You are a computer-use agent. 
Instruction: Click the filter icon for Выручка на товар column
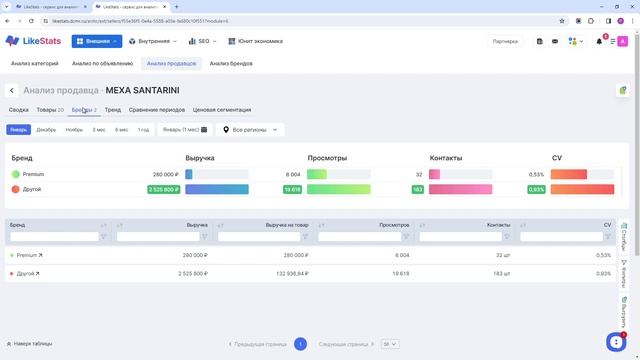[x=305, y=237]
